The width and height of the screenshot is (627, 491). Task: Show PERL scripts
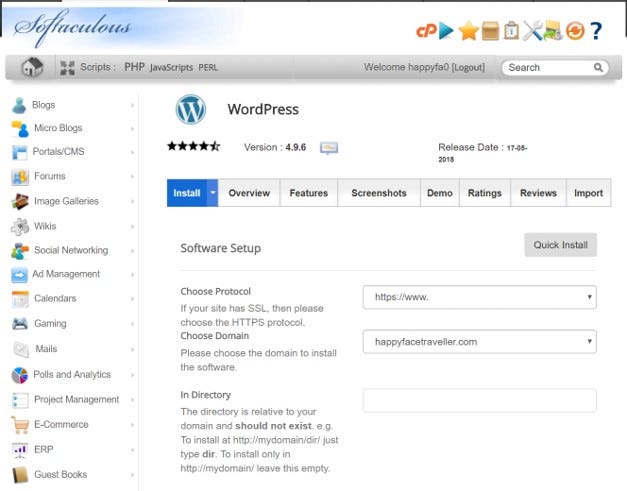coord(208,68)
